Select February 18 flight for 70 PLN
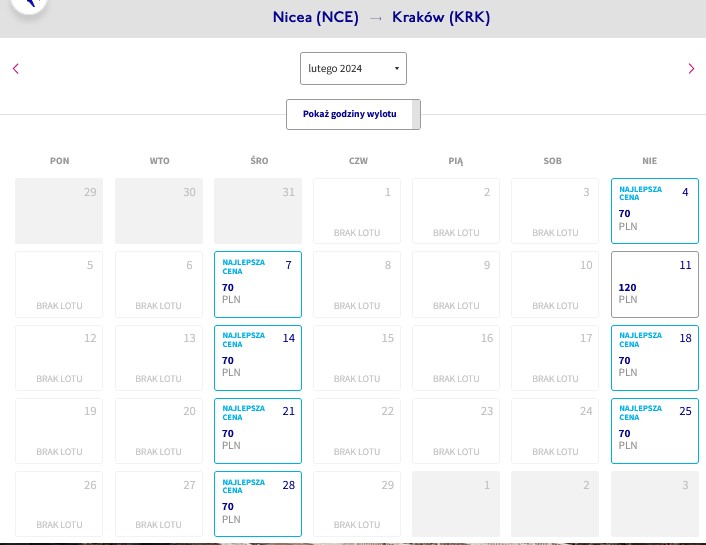 [x=655, y=358]
